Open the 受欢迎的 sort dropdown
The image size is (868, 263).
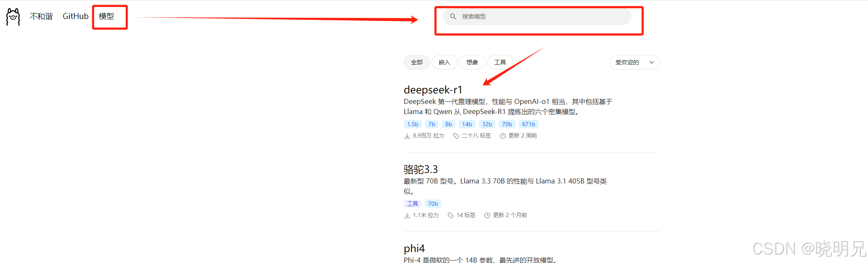point(634,62)
